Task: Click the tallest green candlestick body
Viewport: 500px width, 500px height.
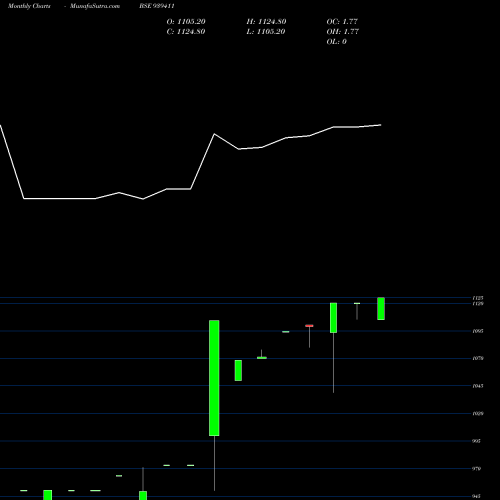Action: click(214, 378)
